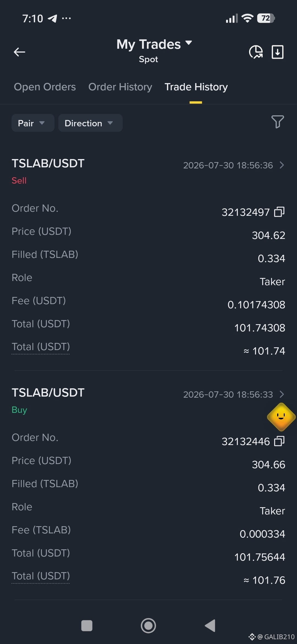Screen dimensions: 297x644
Task: Open the trade analysis pie chart icon
Action: click(x=256, y=52)
